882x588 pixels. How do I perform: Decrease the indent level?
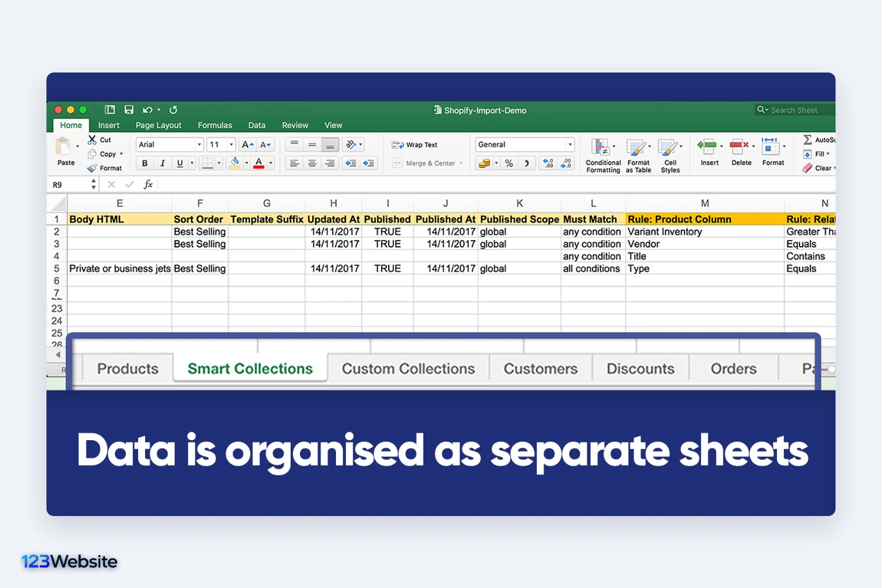pyautogui.click(x=351, y=164)
